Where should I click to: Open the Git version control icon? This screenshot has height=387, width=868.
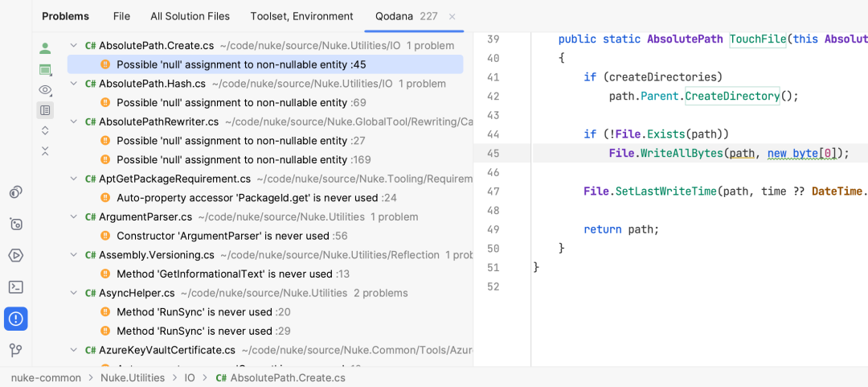pyautogui.click(x=16, y=351)
